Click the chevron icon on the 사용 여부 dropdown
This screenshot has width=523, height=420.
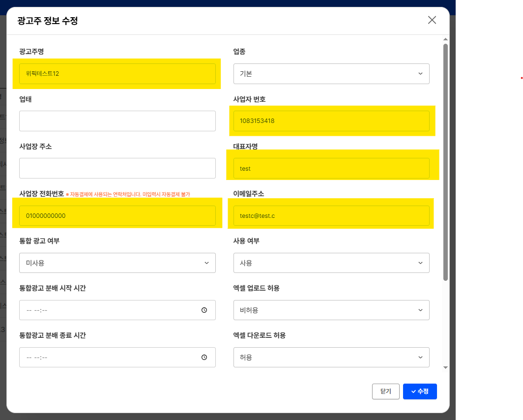[x=420, y=263]
